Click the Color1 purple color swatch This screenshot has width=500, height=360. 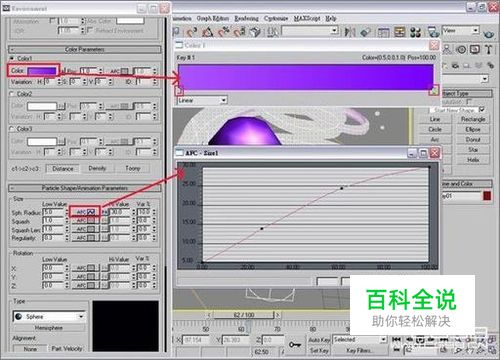click(42, 71)
